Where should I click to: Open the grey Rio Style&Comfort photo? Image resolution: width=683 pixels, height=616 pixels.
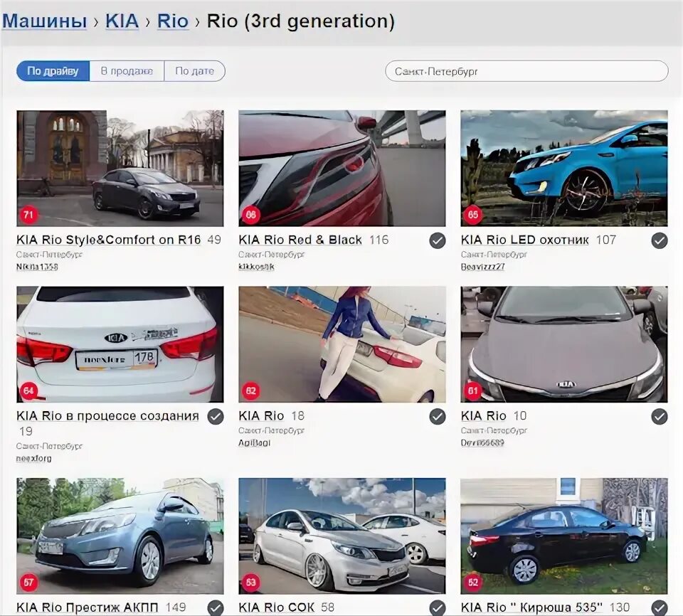pyautogui.click(x=120, y=168)
